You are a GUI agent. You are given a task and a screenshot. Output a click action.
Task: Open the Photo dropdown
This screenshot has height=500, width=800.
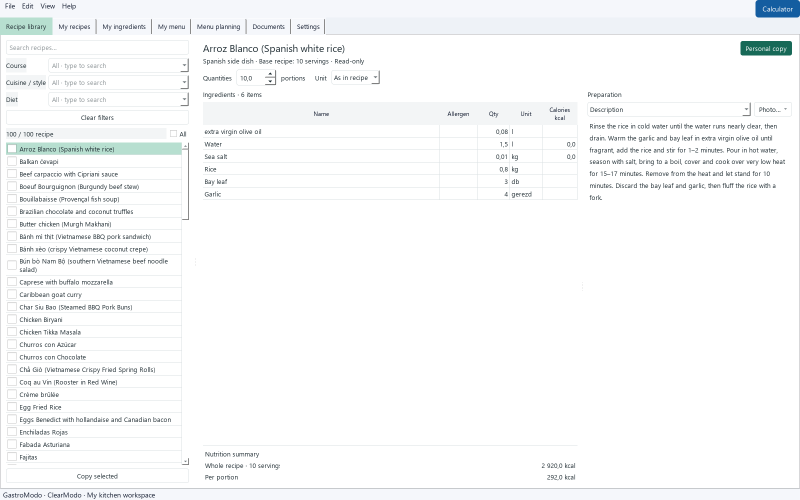tap(772, 110)
